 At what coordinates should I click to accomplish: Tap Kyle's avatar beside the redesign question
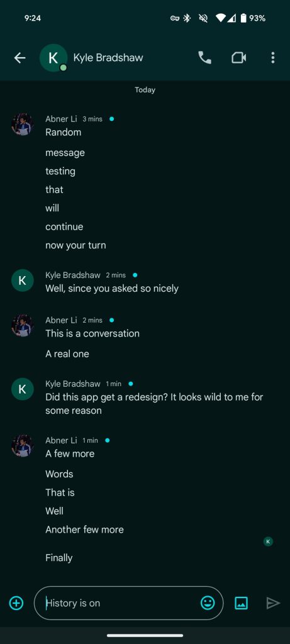pyautogui.click(x=23, y=389)
